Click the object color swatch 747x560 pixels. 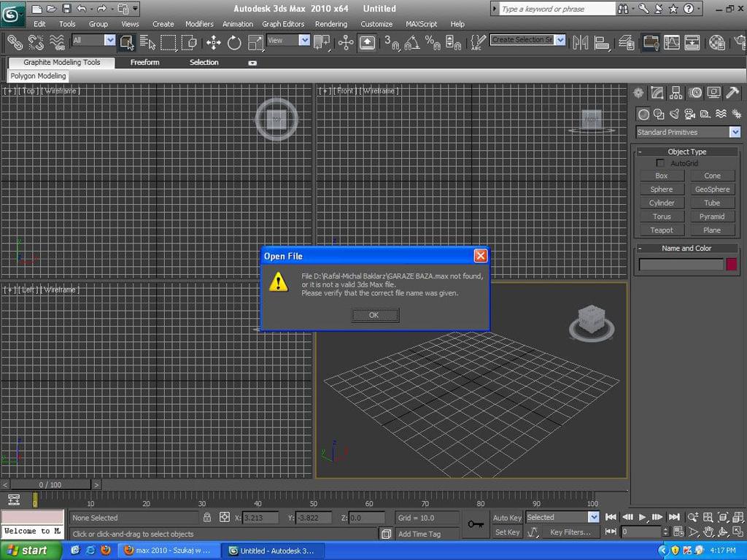click(731, 264)
